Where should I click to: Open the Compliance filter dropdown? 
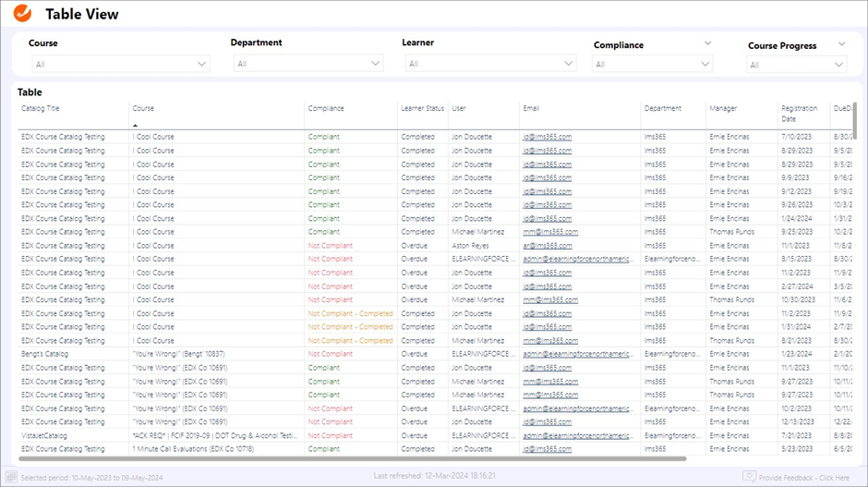click(652, 64)
